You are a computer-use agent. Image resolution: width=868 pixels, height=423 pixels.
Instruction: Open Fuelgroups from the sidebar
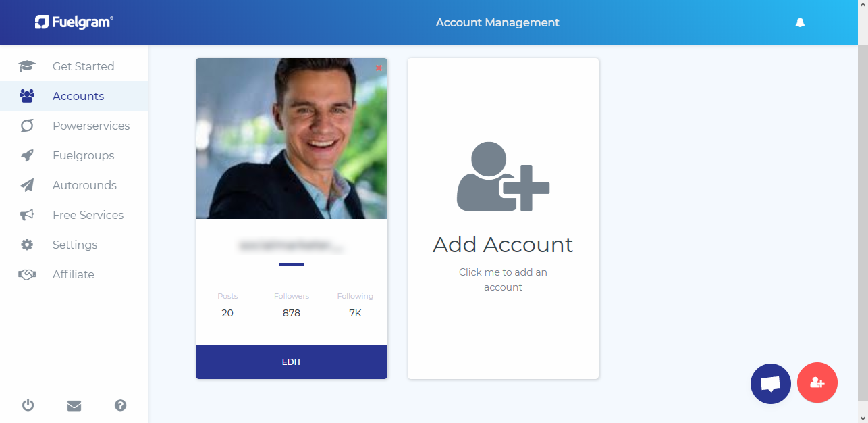[x=84, y=155]
